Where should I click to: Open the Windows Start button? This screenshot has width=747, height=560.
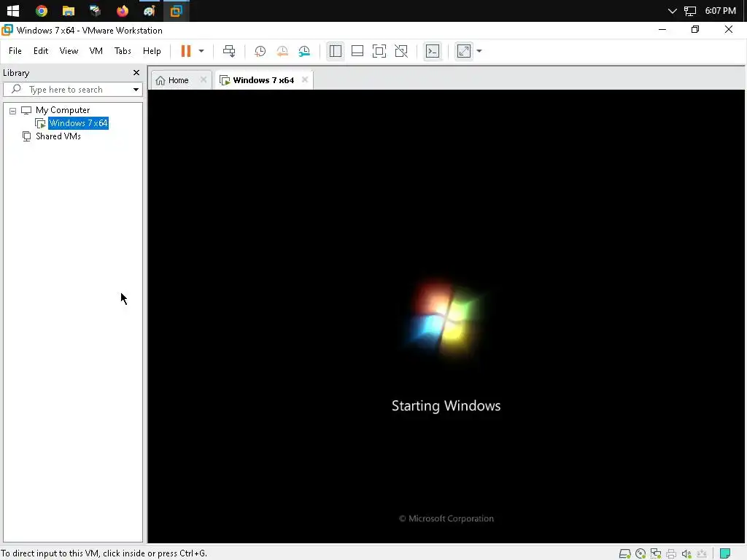13,10
